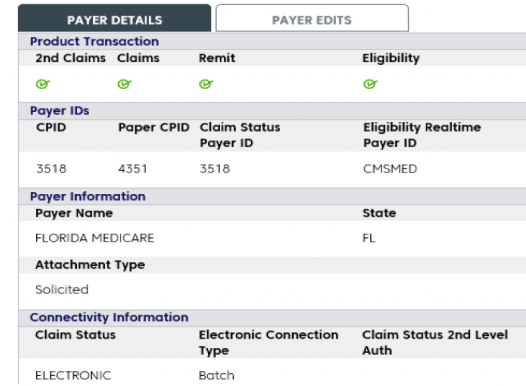Viewport: 526px width, 386px height.
Task: Click the CPID value 3518
Action: pyautogui.click(x=51, y=169)
